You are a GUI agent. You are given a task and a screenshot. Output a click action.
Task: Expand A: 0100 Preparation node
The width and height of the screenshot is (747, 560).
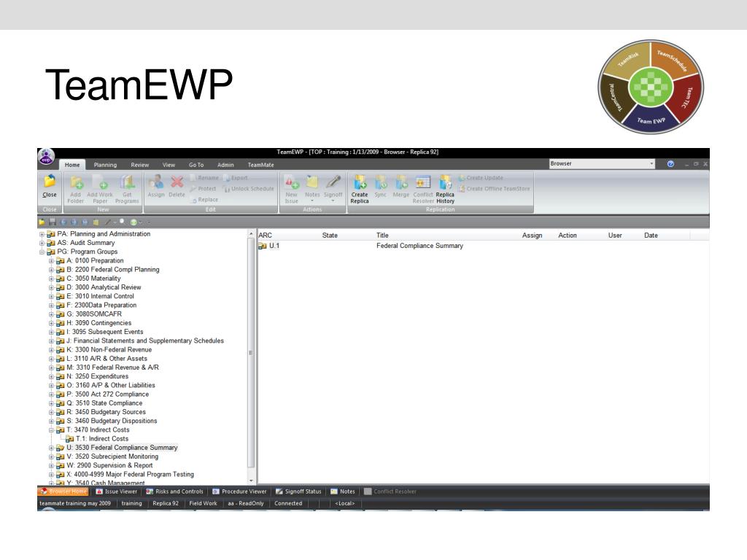52,261
